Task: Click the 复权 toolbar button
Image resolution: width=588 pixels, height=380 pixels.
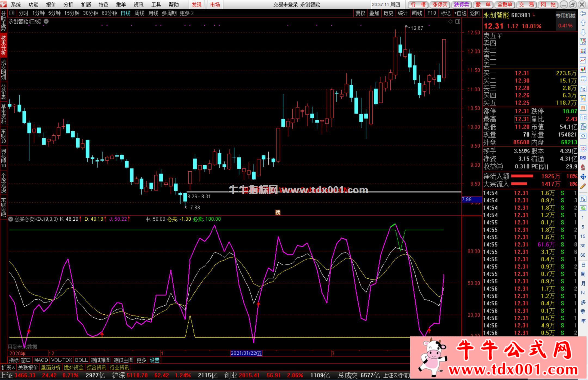Action: (x=360, y=13)
